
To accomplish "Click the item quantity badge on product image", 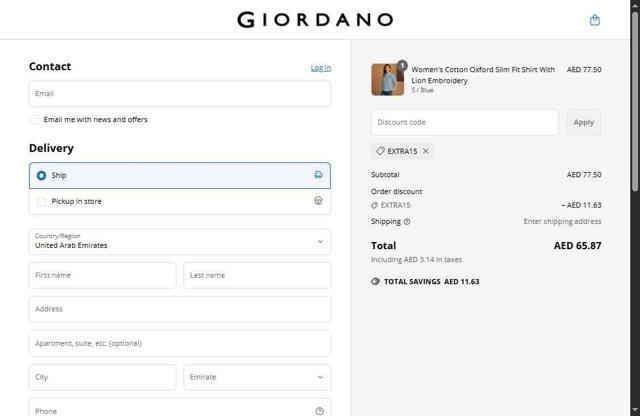I will pyautogui.click(x=402, y=65).
